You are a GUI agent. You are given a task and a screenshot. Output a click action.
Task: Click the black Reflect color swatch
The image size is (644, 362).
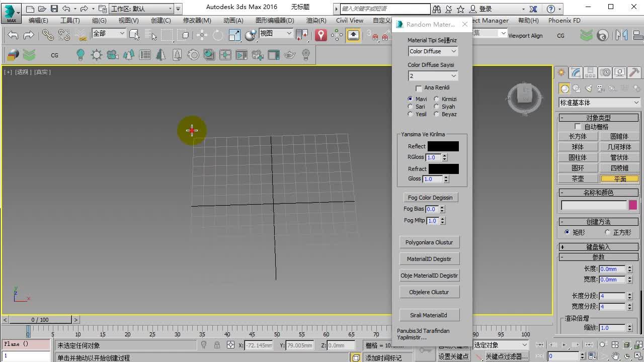(x=443, y=146)
